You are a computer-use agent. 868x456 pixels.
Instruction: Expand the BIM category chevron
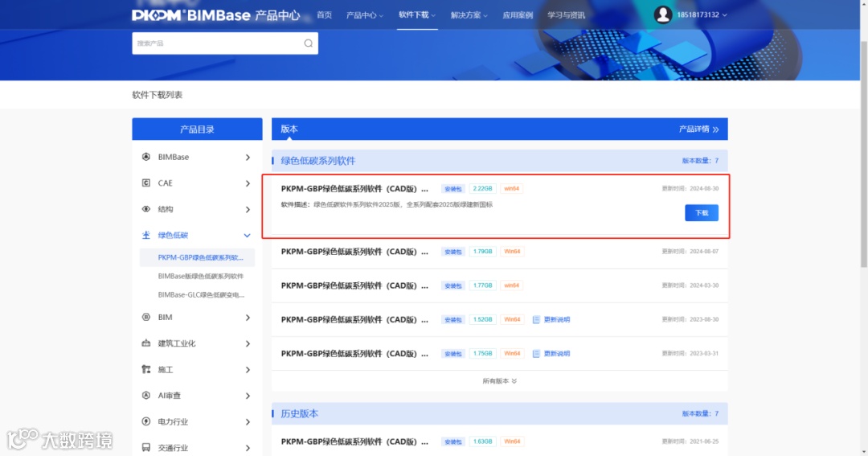pyautogui.click(x=248, y=318)
